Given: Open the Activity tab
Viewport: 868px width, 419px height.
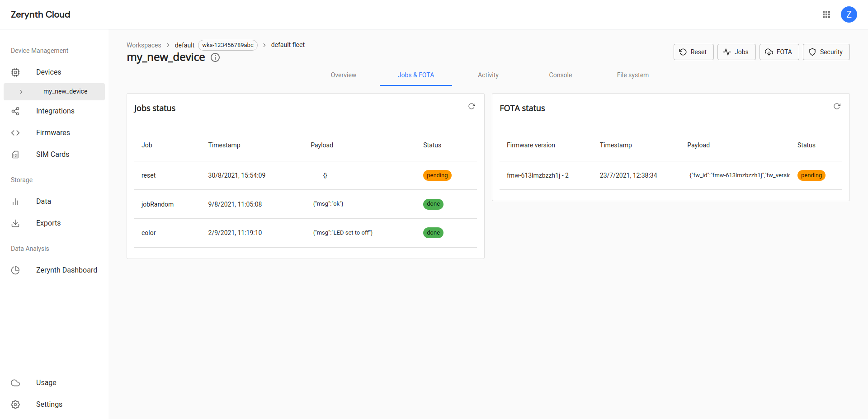Looking at the screenshot, I should [488, 75].
